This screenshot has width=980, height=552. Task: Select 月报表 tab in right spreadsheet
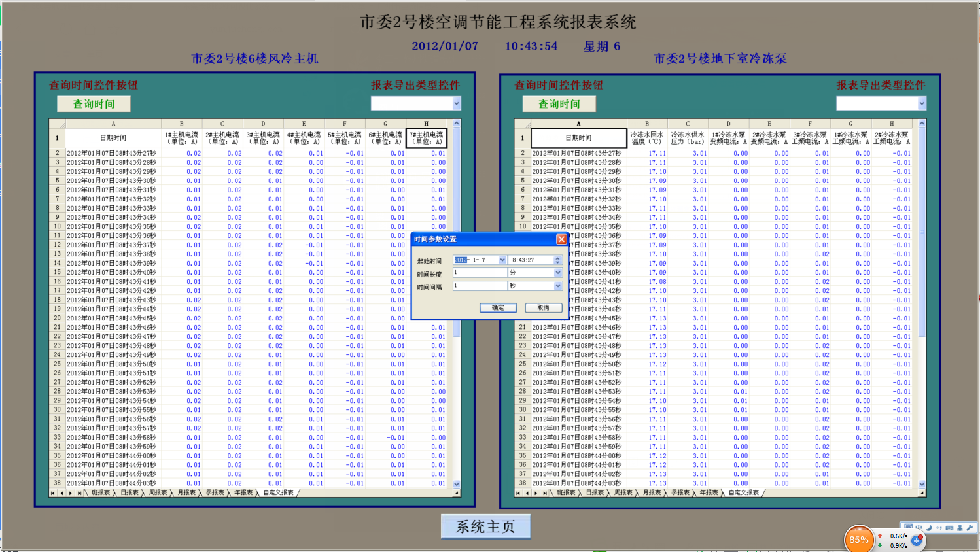tap(652, 493)
